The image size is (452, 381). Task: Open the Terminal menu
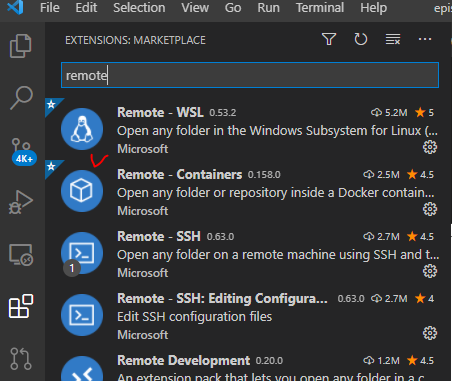click(x=320, y=7)
